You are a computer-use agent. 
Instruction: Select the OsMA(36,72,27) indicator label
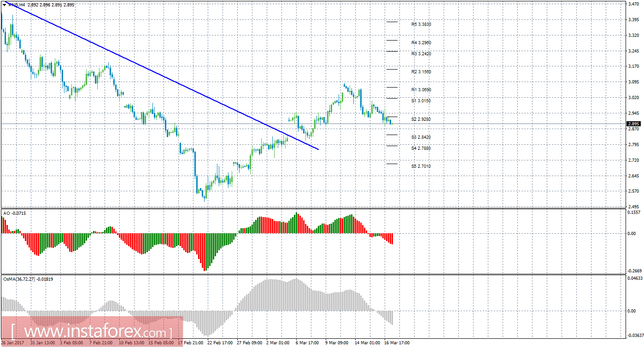(x=27, y=279)
